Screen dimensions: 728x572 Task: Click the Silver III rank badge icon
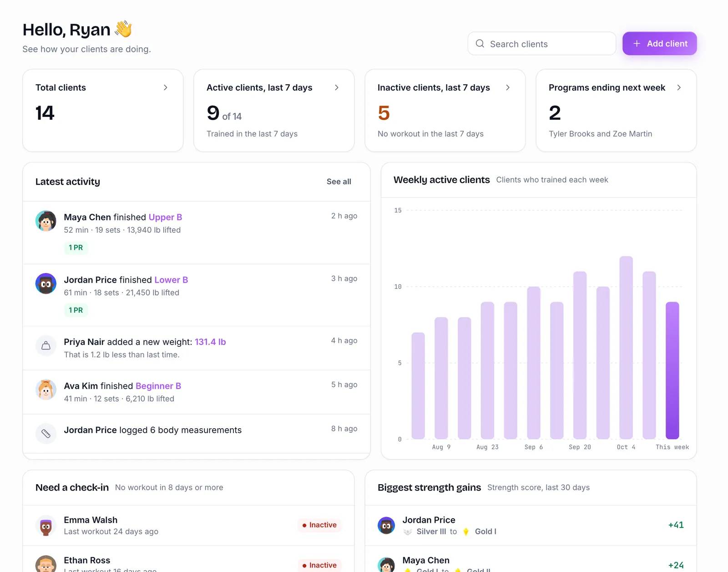point(408,532)
